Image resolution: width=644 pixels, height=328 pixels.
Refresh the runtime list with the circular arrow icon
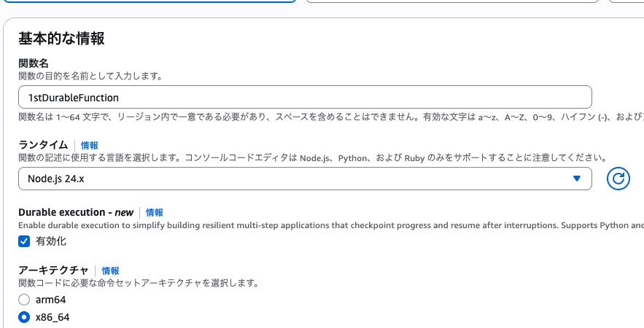(x=618, y=179)
